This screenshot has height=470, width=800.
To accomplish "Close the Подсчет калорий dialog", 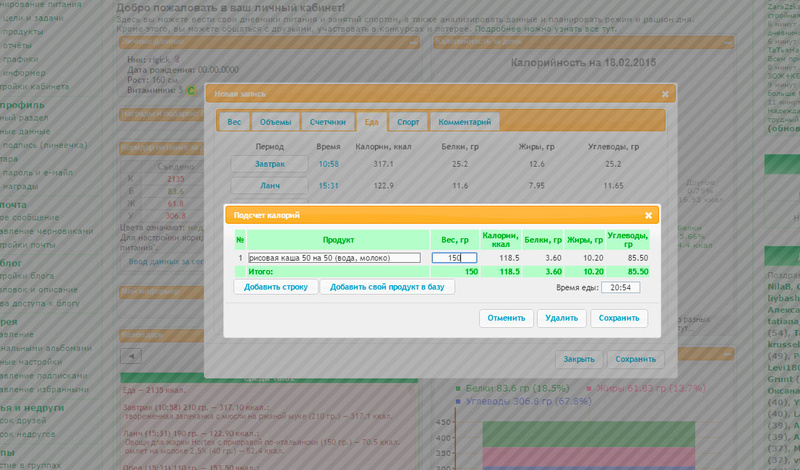I will click(648, 215).
